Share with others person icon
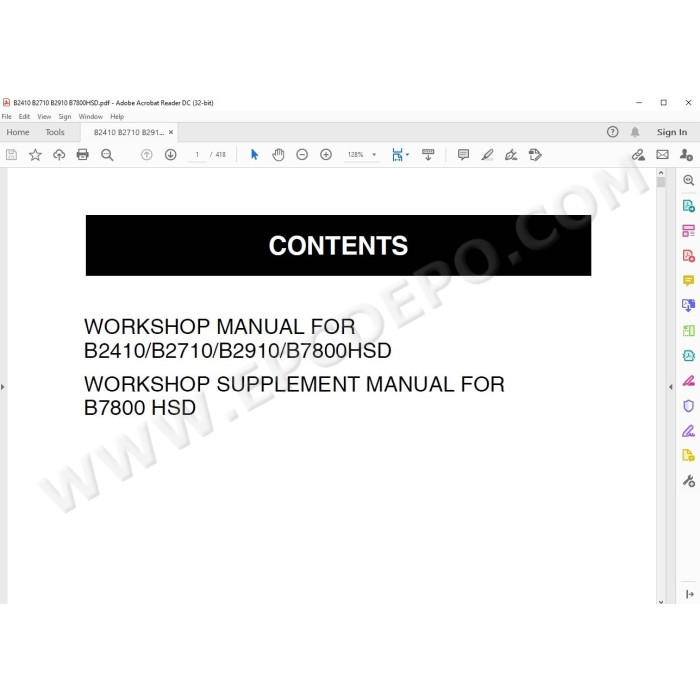The height and width of the screenshot is (700, 700). (x=686, y=155)
